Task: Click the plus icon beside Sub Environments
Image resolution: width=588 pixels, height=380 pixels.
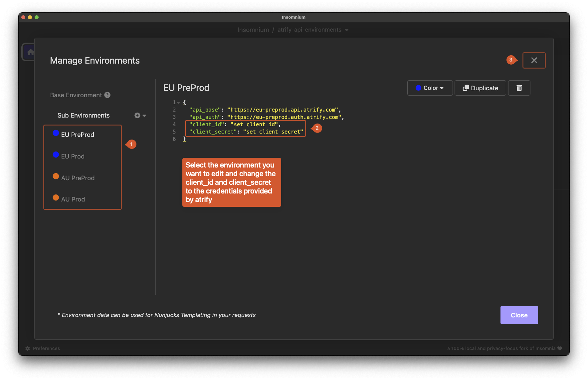Action: [x=137, y=116]
